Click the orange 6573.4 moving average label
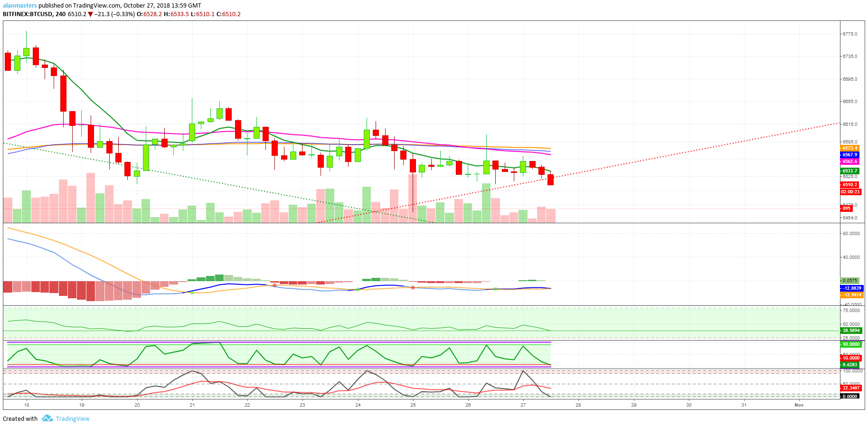868x427 pixels. point(850,148)
